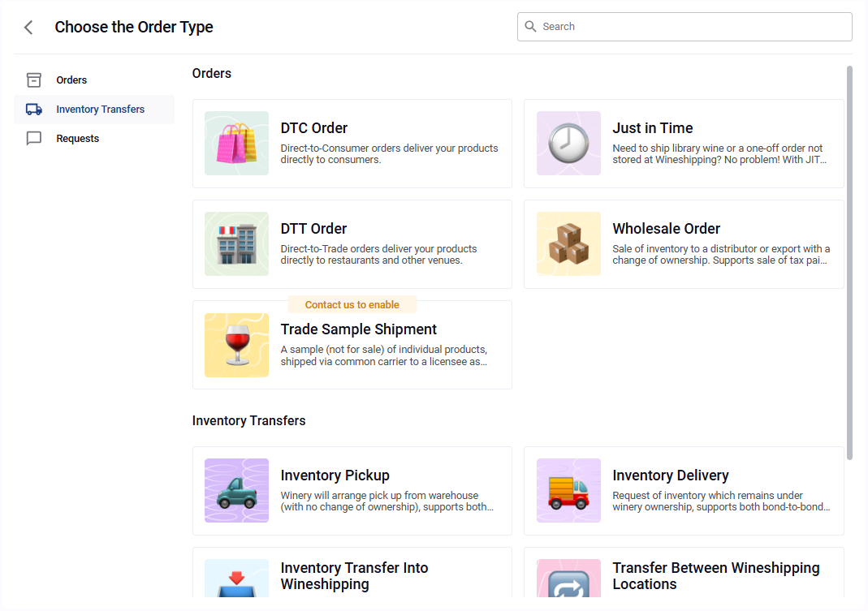The height and width of the screenshot is (611, 868).
Task: Click the inbox Inventory Transfer Into icon
Action: (236, 579)
